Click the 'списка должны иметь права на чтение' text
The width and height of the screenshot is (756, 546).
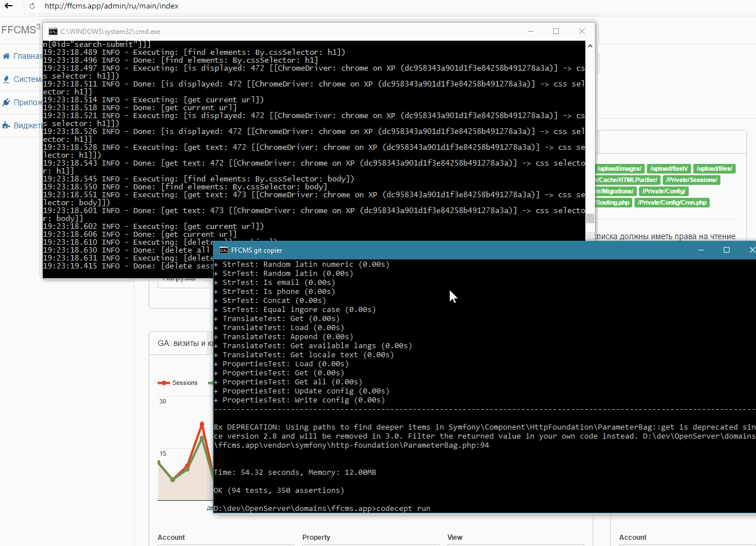pyautogui.click(x=665, y=236)
